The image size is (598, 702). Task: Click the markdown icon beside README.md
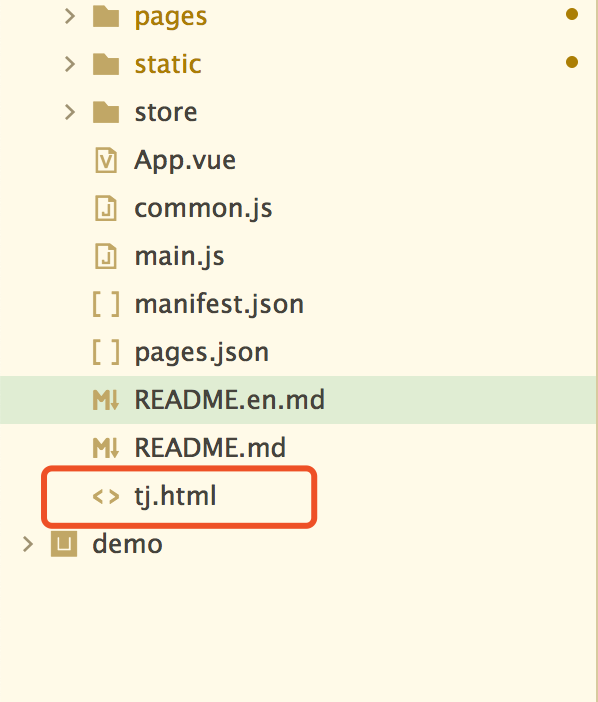pyautogui.click(x=106, y=448)
